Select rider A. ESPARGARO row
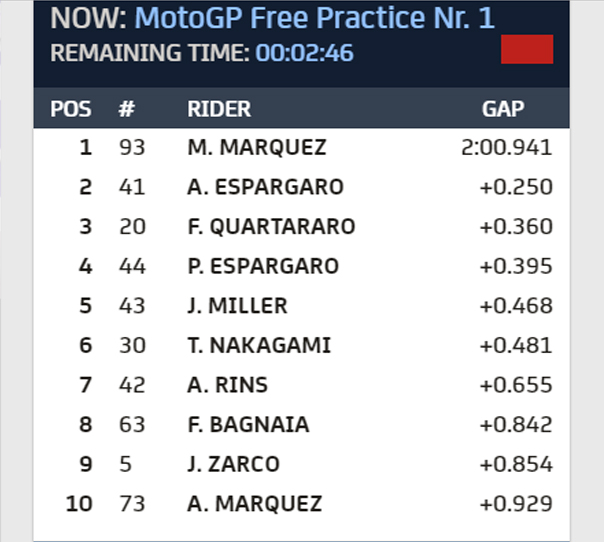Viewport: 604px width, 542px height. point(302,187)
